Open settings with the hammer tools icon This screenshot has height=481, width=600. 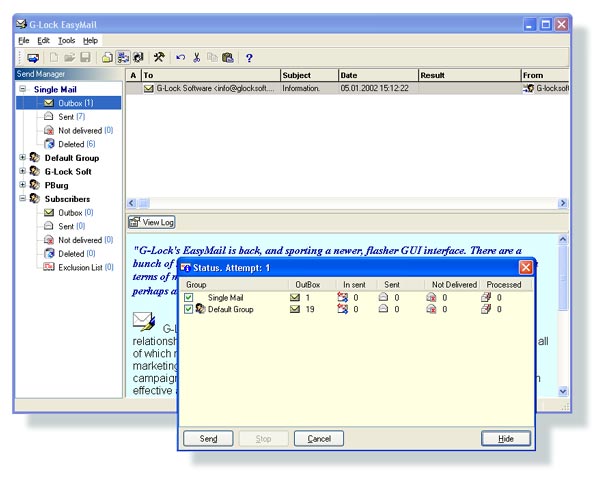(x=159, y=58)
